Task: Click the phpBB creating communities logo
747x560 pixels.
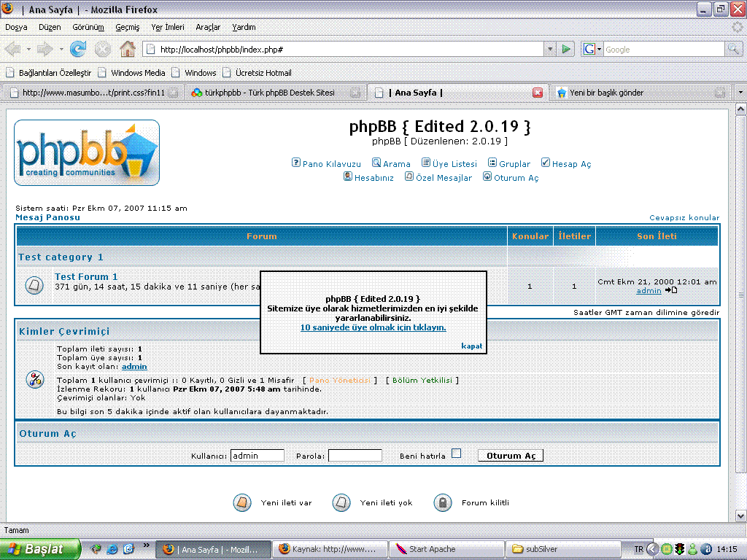Action: 87,153
